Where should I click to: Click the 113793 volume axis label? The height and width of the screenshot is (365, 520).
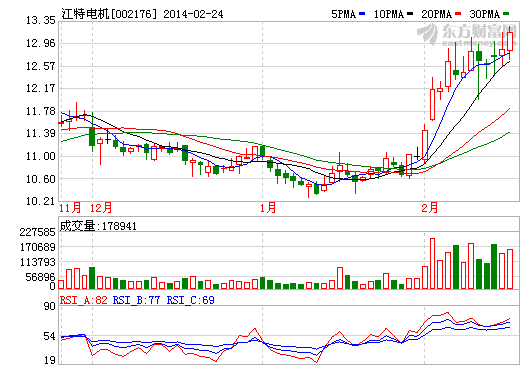[x=37, y=262]
